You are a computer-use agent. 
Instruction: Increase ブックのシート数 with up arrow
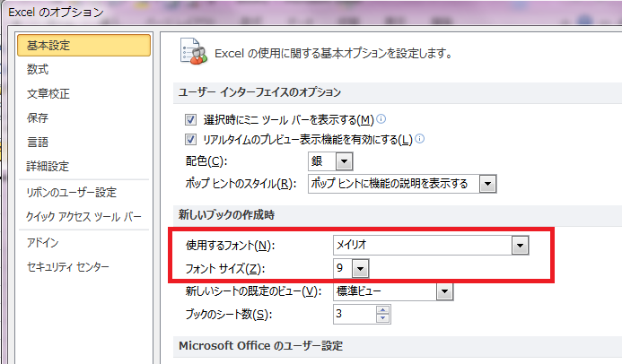(x=382, y=310)
